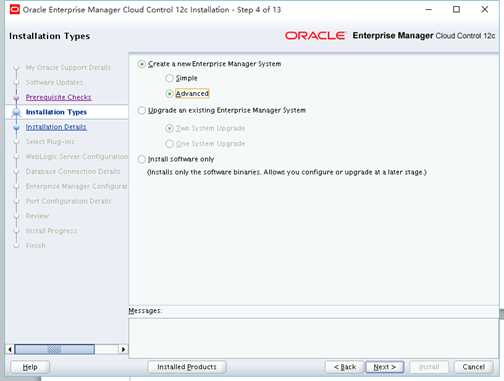Select Upgrade an existing Enterprise Manager System

(x=142, y=110)
